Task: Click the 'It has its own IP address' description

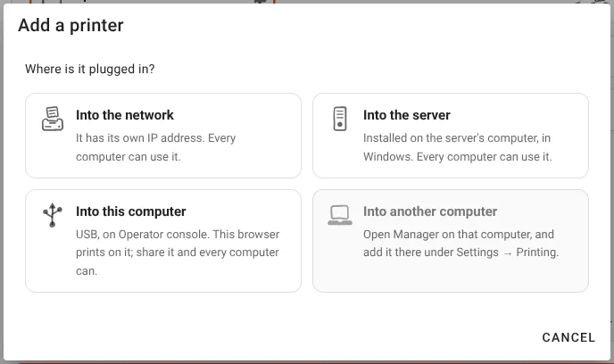Action: pyautogui.click(x=156, y=147)
